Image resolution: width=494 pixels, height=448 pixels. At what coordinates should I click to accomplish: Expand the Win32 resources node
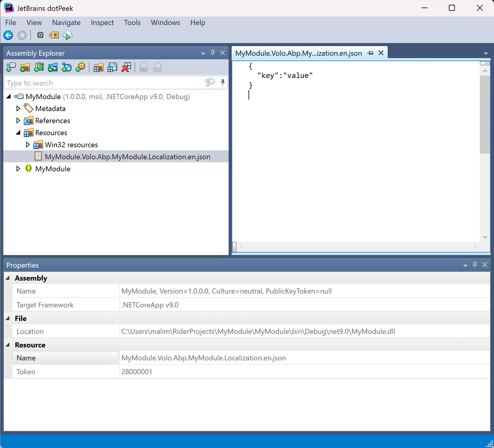click(x=28, y=145)
